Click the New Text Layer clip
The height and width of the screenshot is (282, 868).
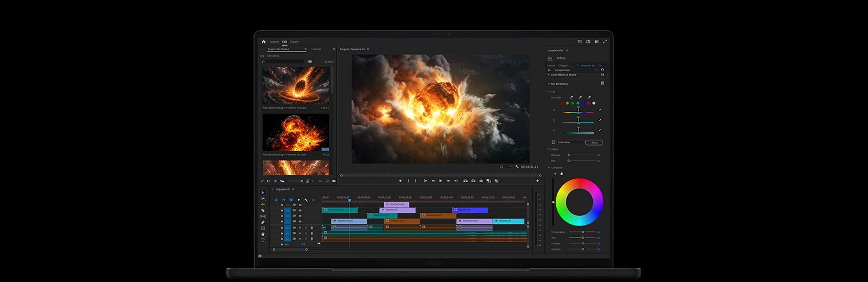pos(396,204)
